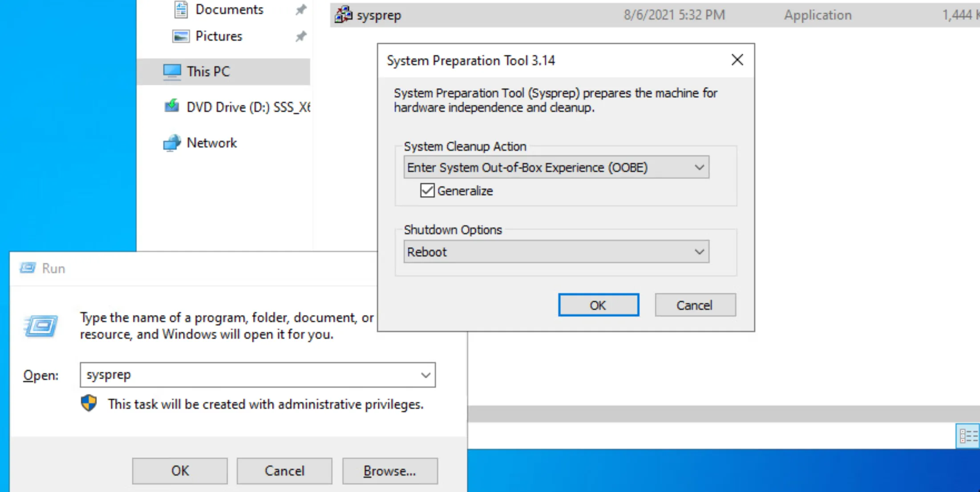This screenshot has height=492, width=980.
Task: Switch to details view layout icon
Action: pos(968,436)
